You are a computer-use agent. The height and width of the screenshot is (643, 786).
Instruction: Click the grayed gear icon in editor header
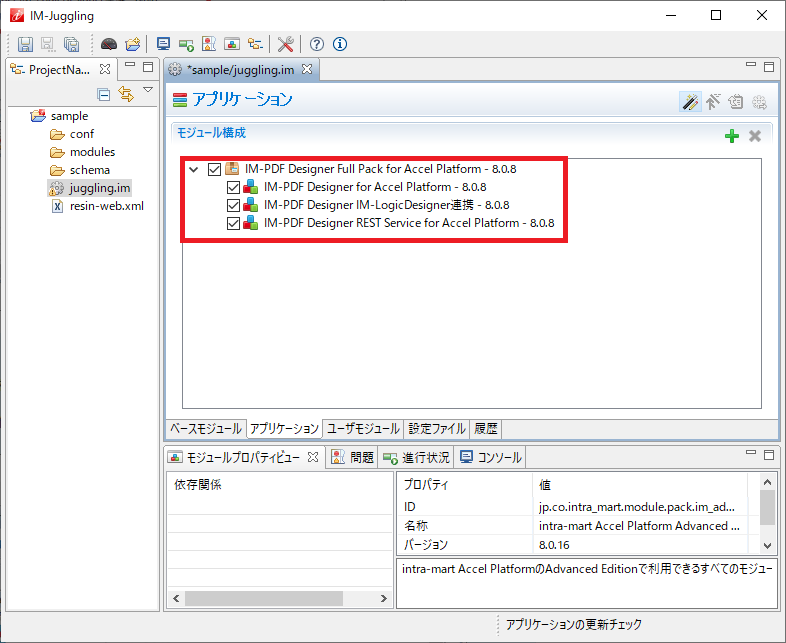click(x=759, y=102)
